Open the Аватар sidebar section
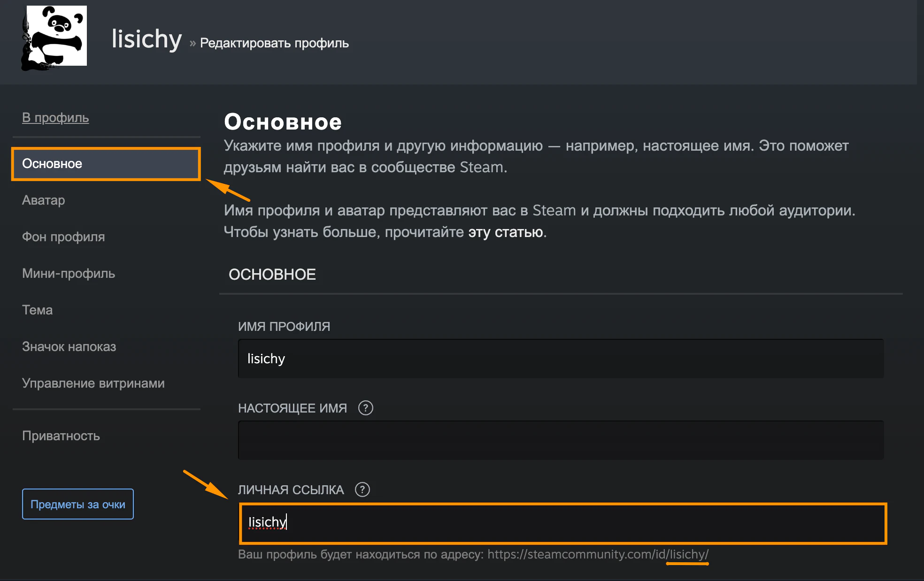 coord(44,200)
